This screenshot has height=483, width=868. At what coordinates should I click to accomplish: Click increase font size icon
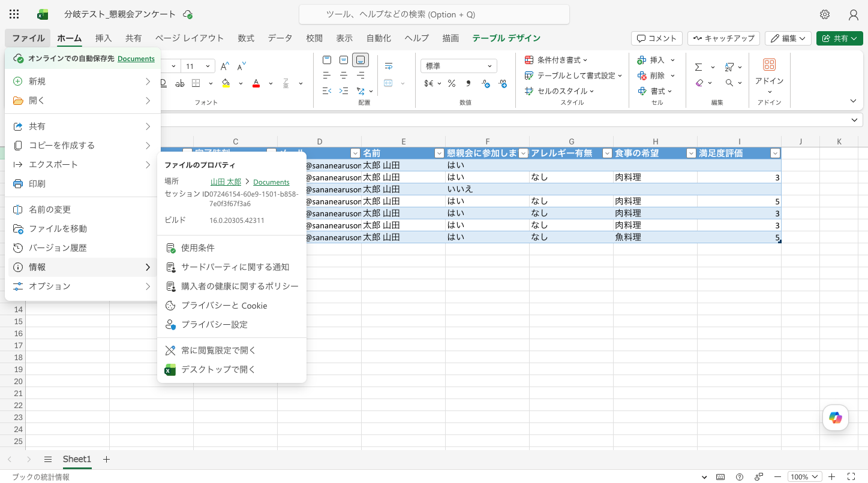coord(225,67)
